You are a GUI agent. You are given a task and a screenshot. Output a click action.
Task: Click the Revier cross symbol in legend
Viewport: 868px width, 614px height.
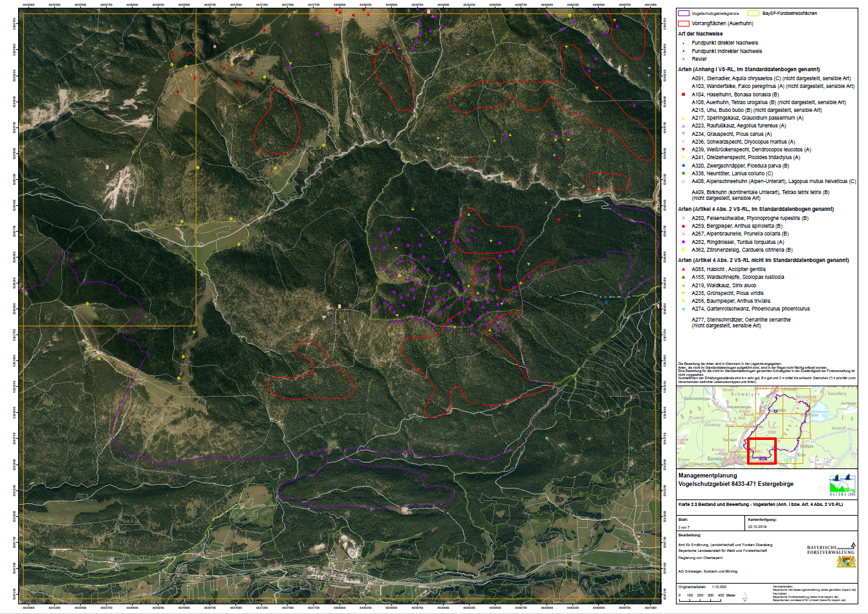pos(684,59)
